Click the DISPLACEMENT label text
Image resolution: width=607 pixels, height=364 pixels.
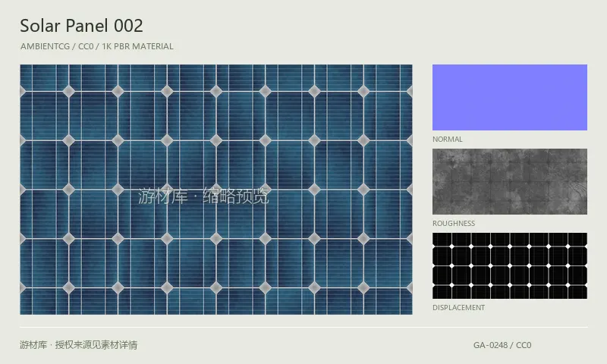click(x=459, y=308)
